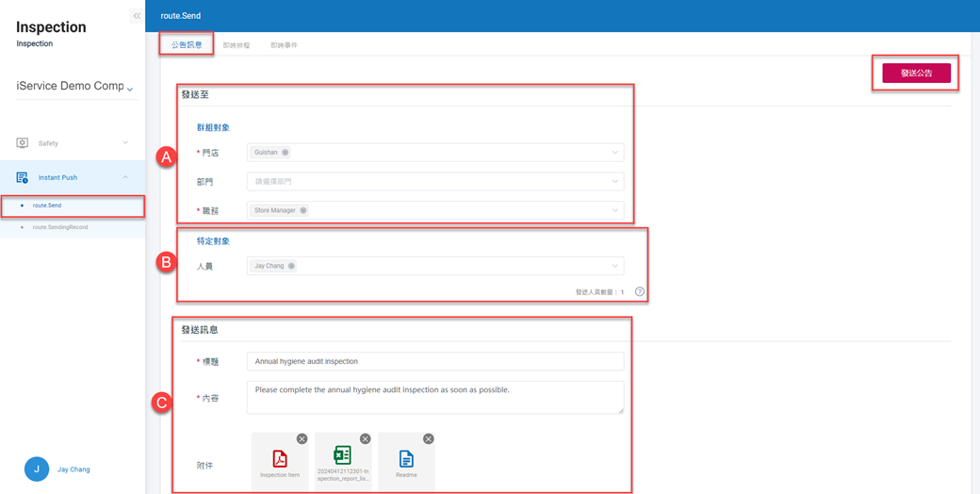Delete the Readme attachment

[x=428, y=439]
